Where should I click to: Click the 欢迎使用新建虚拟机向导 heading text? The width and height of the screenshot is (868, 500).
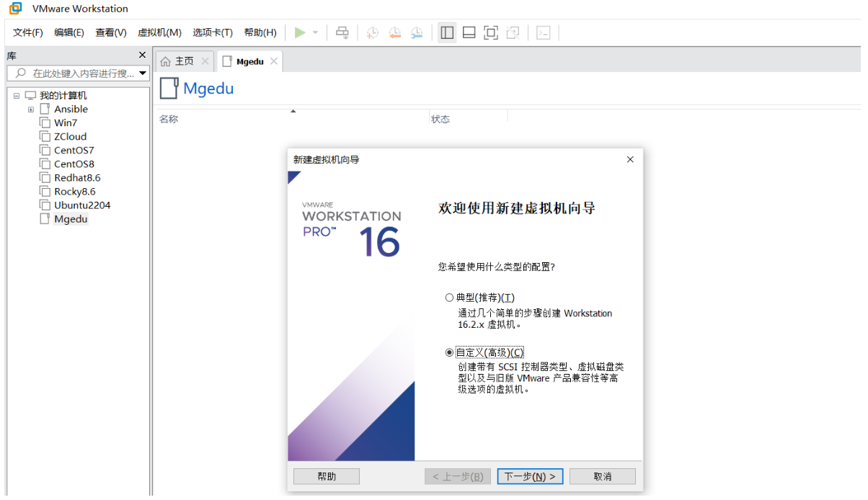pyautogui.click(x=517, y=208)
